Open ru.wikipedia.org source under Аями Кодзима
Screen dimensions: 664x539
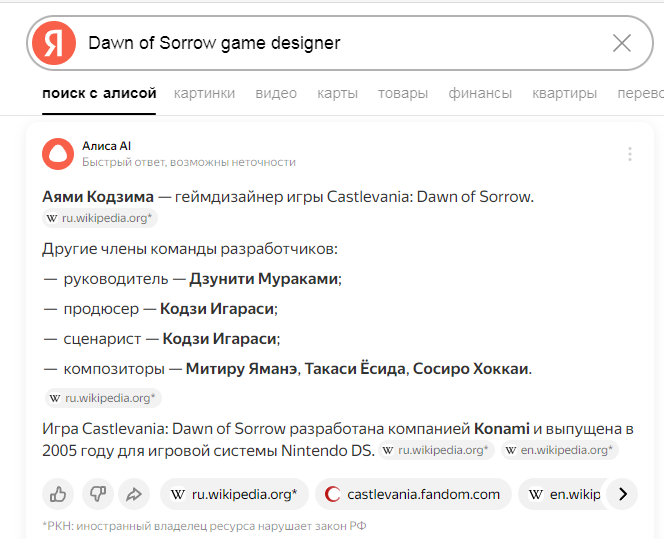click(100, 218)
